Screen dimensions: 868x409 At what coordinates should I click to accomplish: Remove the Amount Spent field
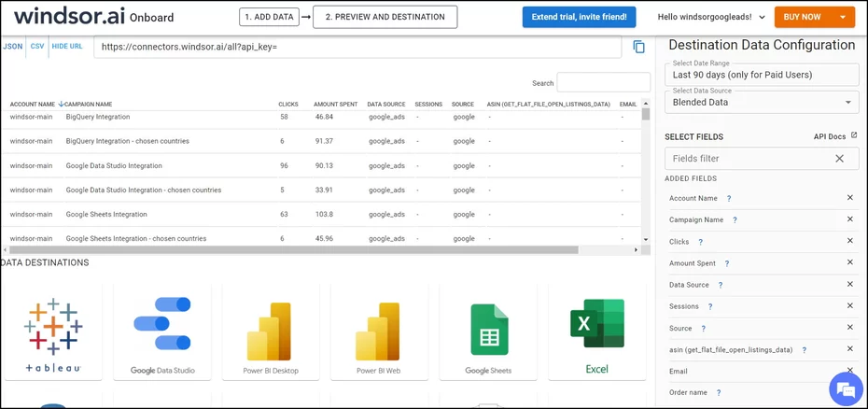pos(849,262)
